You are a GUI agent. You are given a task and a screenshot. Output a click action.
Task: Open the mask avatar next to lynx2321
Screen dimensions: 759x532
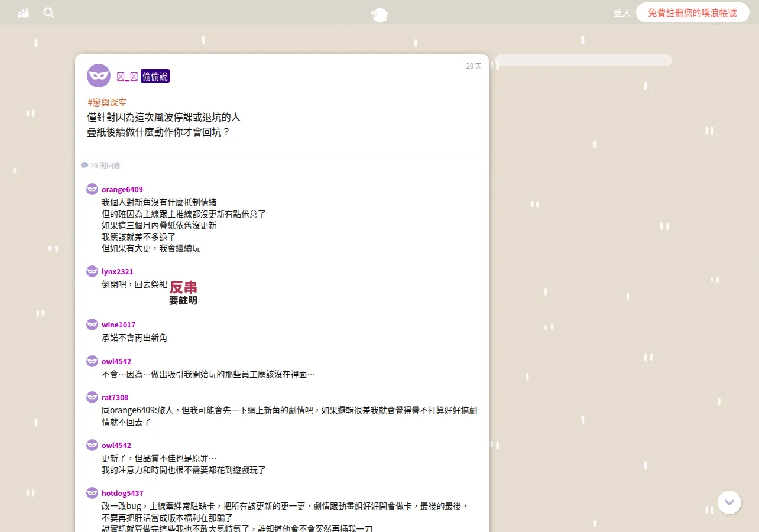[x=92, y=271]
